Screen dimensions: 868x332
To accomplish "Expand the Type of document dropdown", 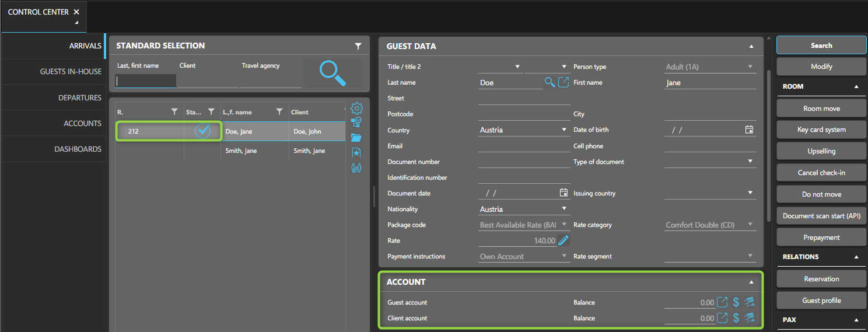I will tap(750, 162).
